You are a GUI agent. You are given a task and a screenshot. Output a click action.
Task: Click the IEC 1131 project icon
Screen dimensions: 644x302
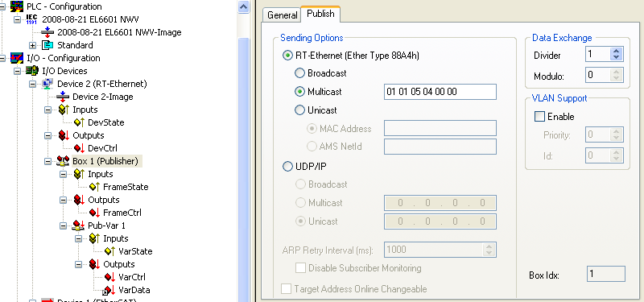tap(31, 19)
